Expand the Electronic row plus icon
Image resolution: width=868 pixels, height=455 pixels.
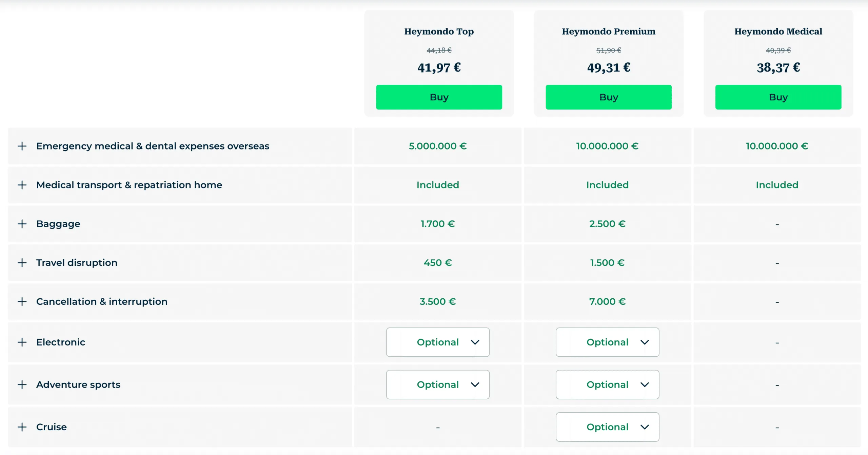pyautogui.click(x=22, y=342)
